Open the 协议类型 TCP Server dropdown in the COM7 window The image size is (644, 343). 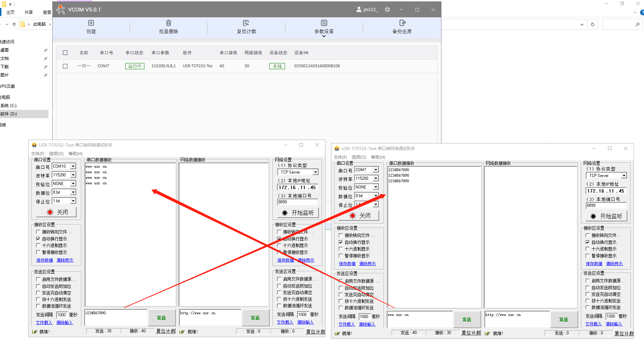pyautogui.click(x=624, y=176)
